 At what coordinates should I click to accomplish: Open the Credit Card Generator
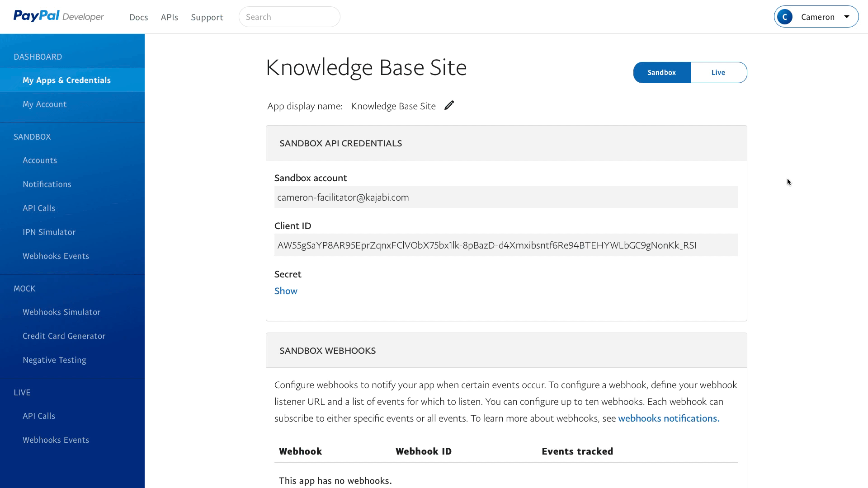click(x=64, y=336)
